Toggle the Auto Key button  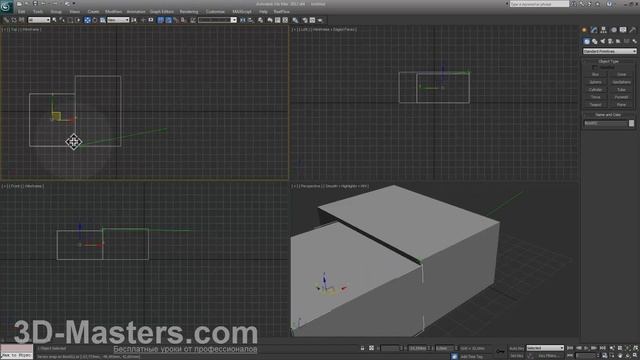(x=516, y=348)
